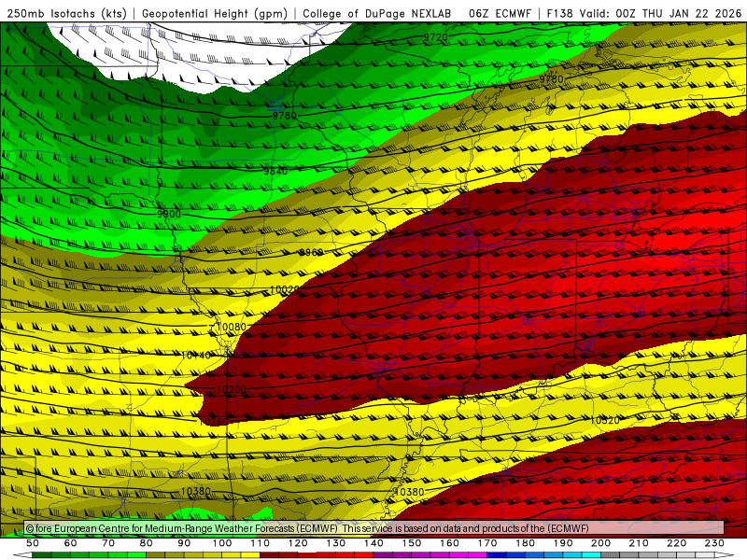Pick the bright yellow swatch before dark red
747x560 pixels.
[x=250, y=555]
